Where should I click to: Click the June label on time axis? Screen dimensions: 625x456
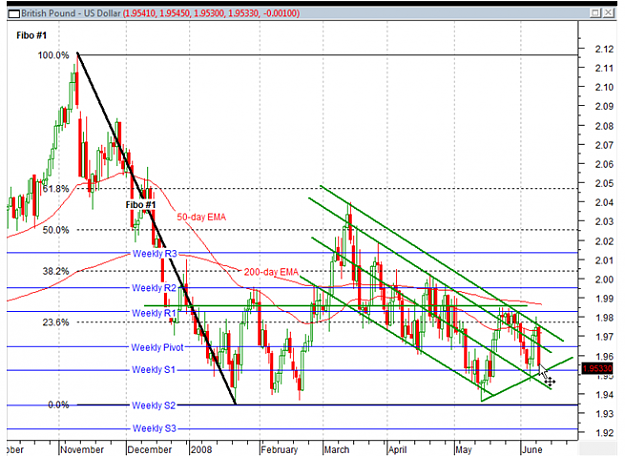(x=532, y=450)
